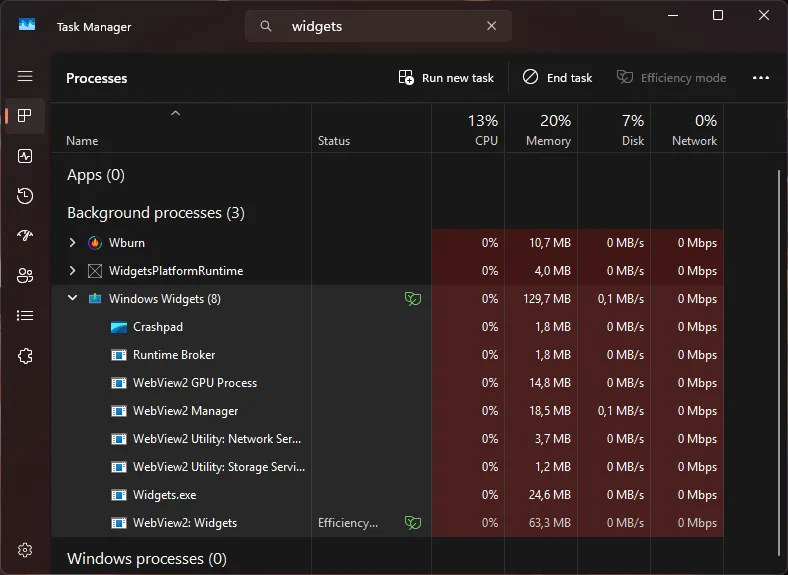The image size is (788, 575).
Task: Select the Crashpad process row
Action: click(x=387, y=327)
